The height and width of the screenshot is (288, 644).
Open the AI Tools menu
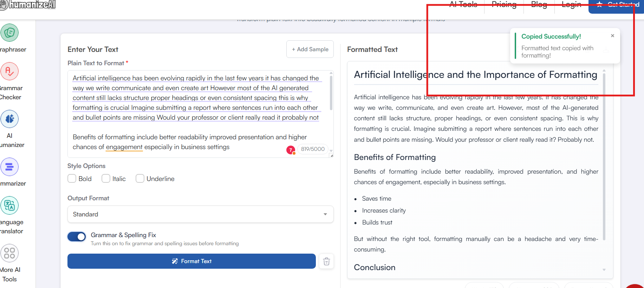point(463,5)
